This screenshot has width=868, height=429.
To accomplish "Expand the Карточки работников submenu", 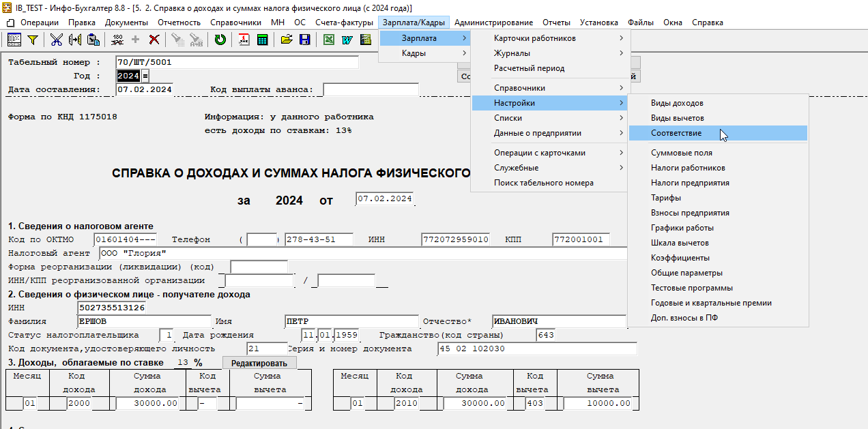I will coord(549,38).
